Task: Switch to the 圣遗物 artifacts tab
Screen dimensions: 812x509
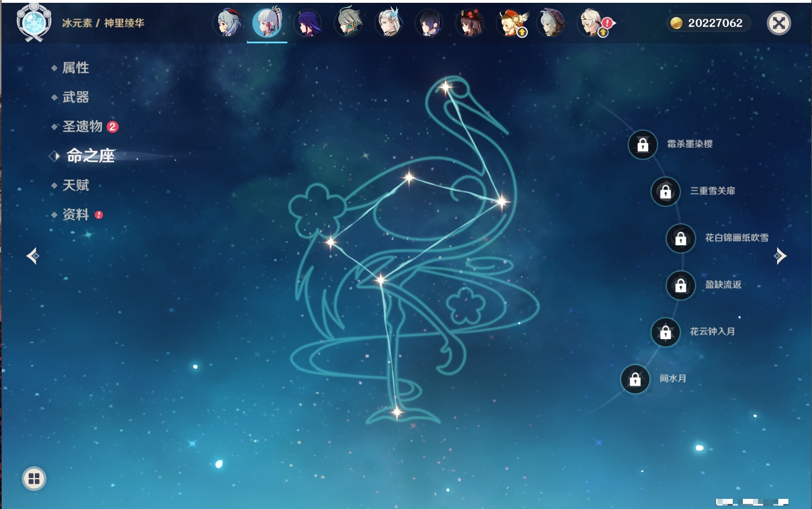Action: click(82, 127)
